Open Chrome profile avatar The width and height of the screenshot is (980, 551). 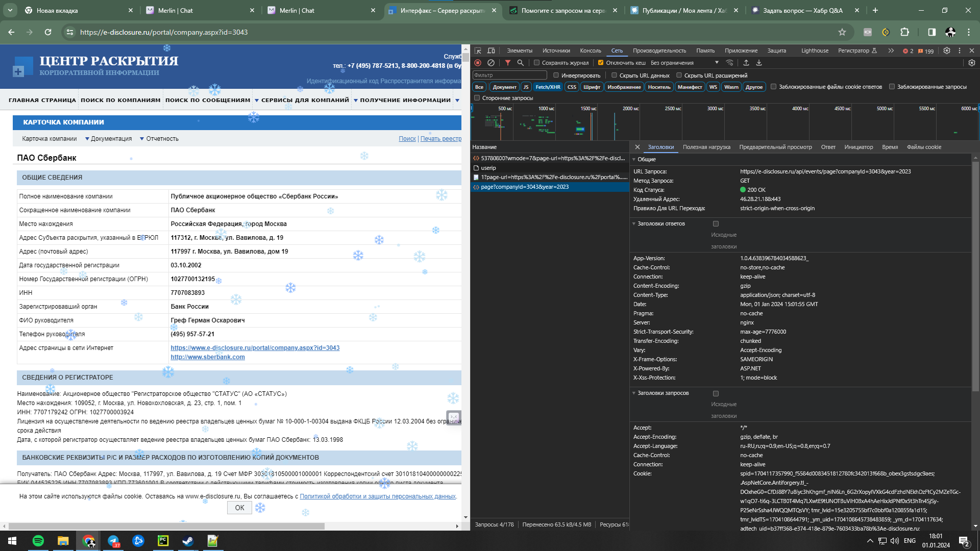point(950,32)
